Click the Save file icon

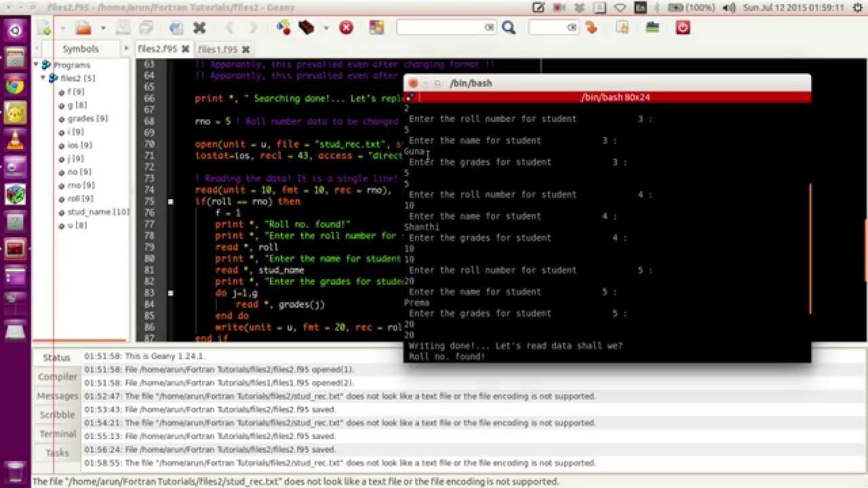click(x=123, y=28)
